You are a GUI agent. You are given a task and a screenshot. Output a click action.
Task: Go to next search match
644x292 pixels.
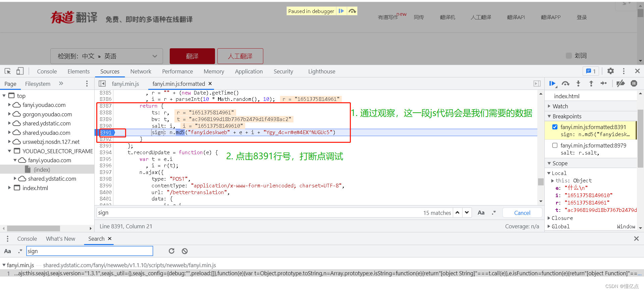(467, 213)
